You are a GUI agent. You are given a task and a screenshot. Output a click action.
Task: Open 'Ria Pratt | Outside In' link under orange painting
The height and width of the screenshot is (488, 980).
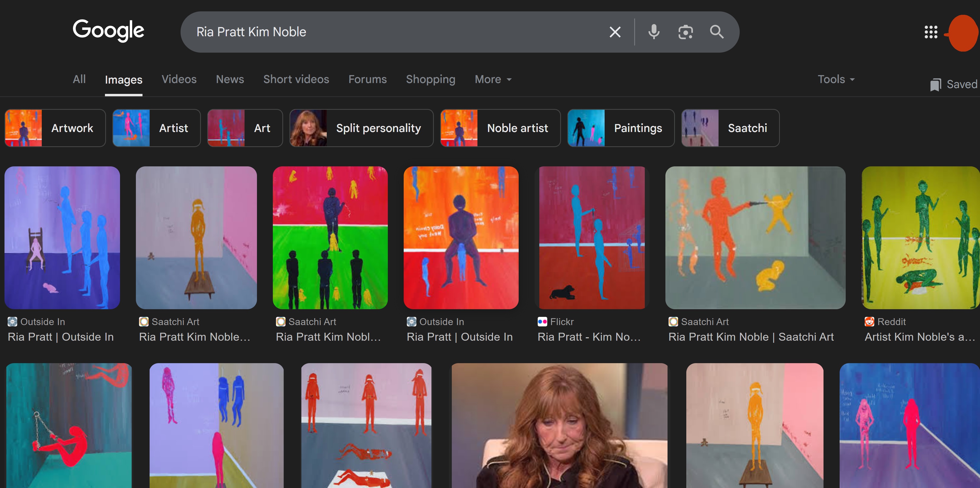459,337
